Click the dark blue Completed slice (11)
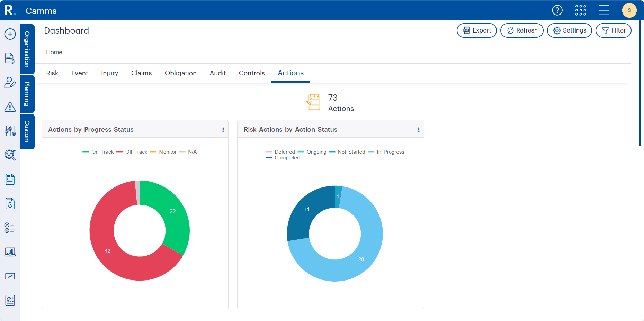This screenshot has height=321, width=644. pos(307,209)
